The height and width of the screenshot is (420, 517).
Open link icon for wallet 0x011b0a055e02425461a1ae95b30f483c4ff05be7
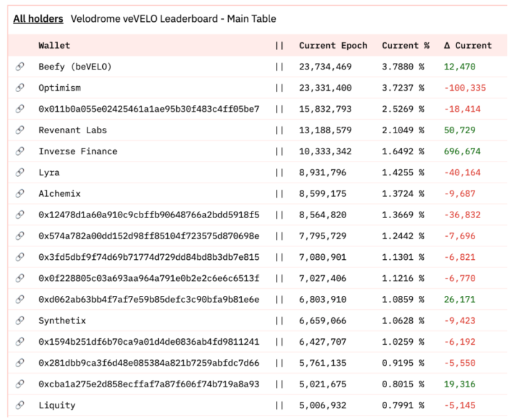20,109
